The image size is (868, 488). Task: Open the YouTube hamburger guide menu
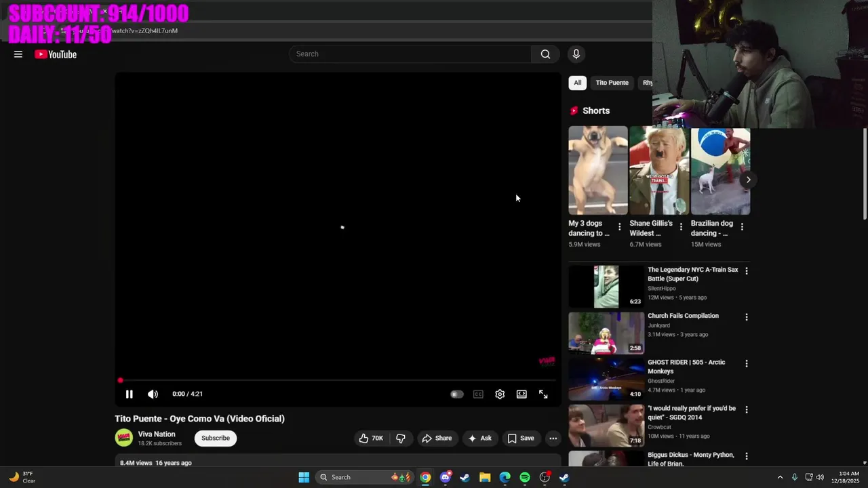click(18, 54)
